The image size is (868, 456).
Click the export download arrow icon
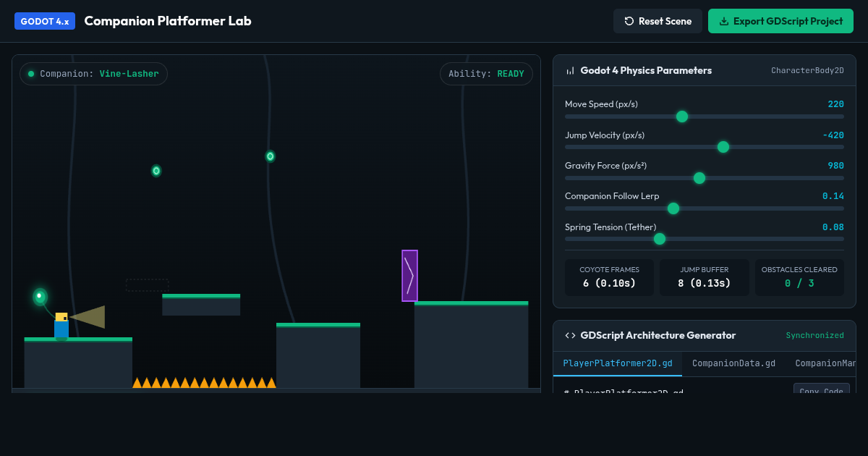[723, 21]
